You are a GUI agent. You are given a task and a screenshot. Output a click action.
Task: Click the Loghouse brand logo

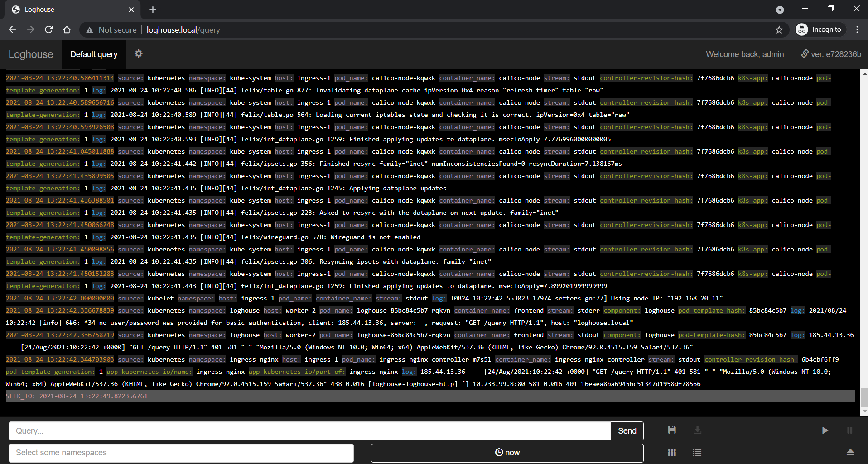pyautogui.click(x=31, y=54)
